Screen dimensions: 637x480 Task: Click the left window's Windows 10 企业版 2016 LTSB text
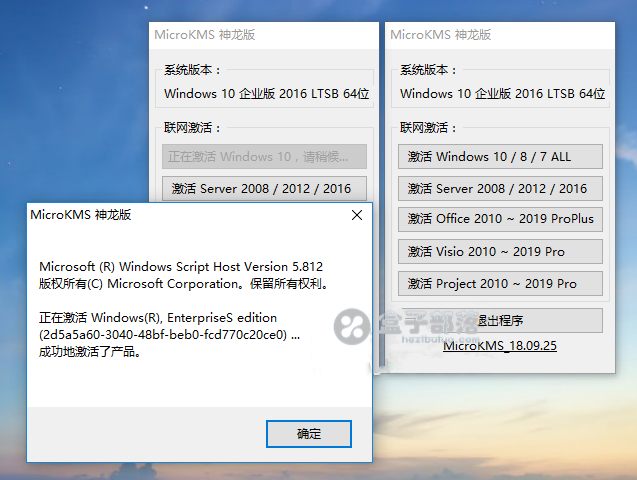click(x=266, y=93)
